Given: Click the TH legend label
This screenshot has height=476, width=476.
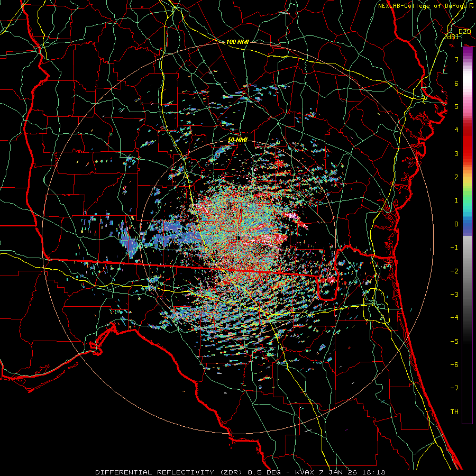Looking at the screenshot, I should (x=454, y=412).
